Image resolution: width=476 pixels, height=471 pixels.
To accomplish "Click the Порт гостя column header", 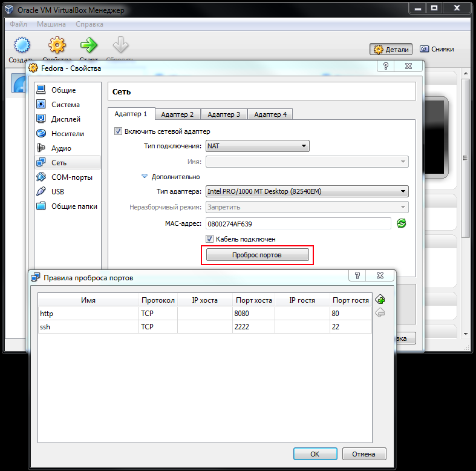I will [351, 300].
